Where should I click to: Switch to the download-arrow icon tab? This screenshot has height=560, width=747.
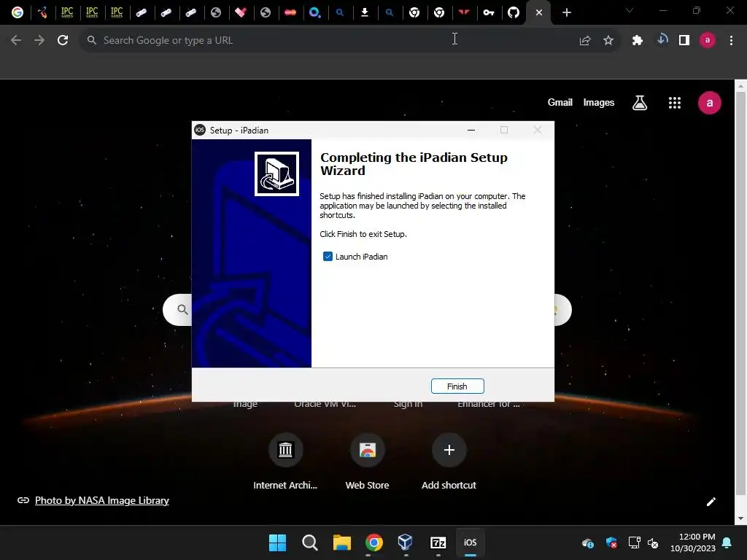click(365, 12)
